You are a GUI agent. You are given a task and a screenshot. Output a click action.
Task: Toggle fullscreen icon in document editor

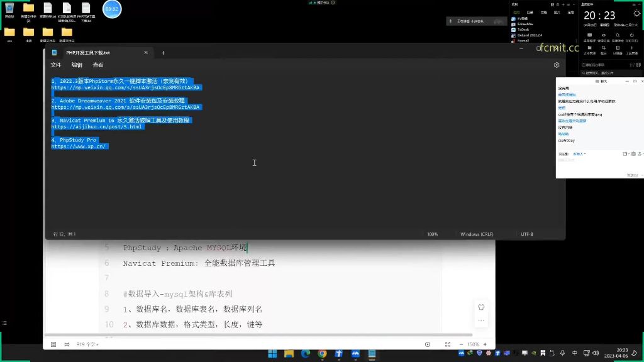tap(448, 344)
